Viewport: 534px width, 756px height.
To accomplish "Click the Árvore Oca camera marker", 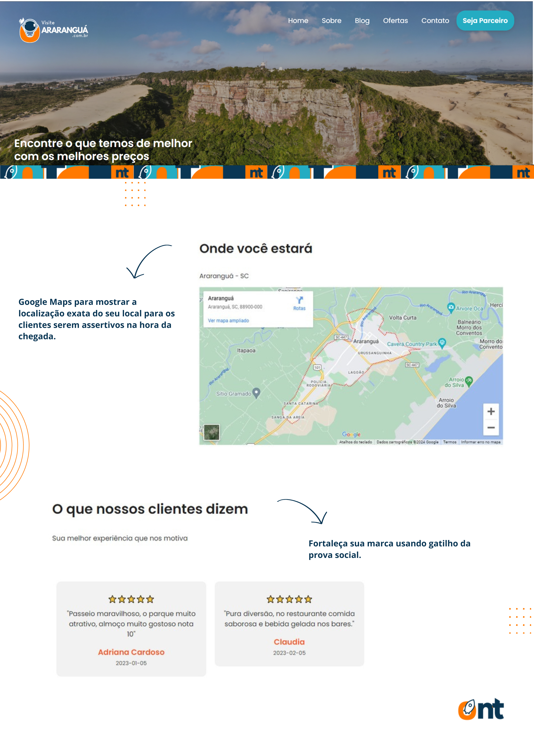I will (x=451, y=307).
